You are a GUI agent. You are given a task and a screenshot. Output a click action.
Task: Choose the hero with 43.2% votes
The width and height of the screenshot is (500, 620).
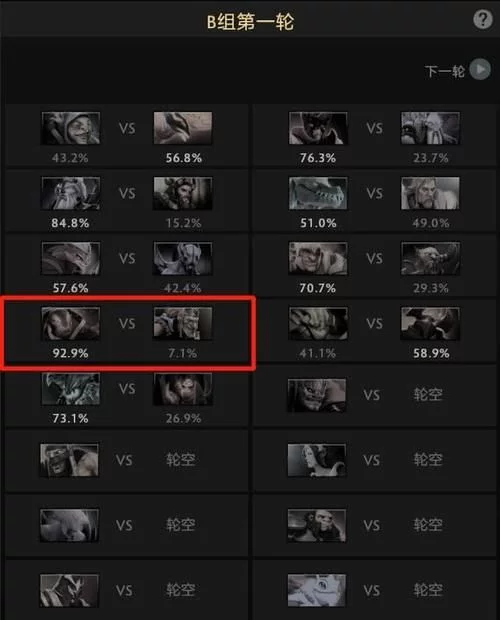point(71,128)
